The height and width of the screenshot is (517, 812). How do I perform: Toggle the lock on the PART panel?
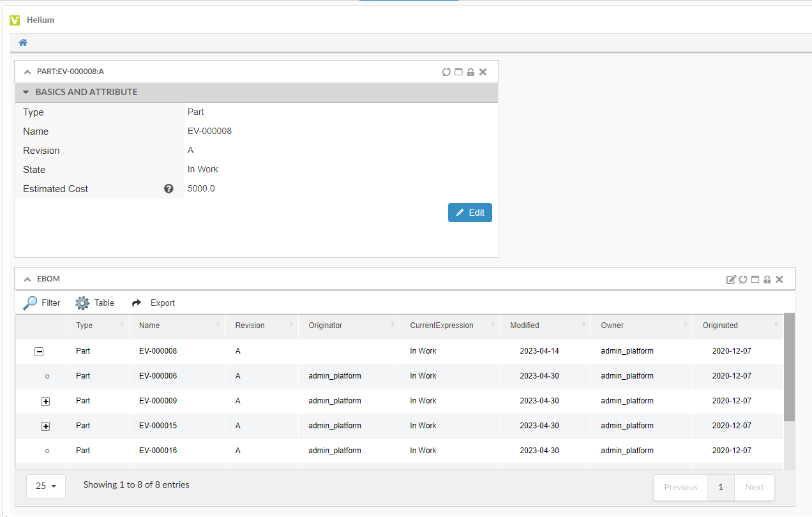click(470, 72)
